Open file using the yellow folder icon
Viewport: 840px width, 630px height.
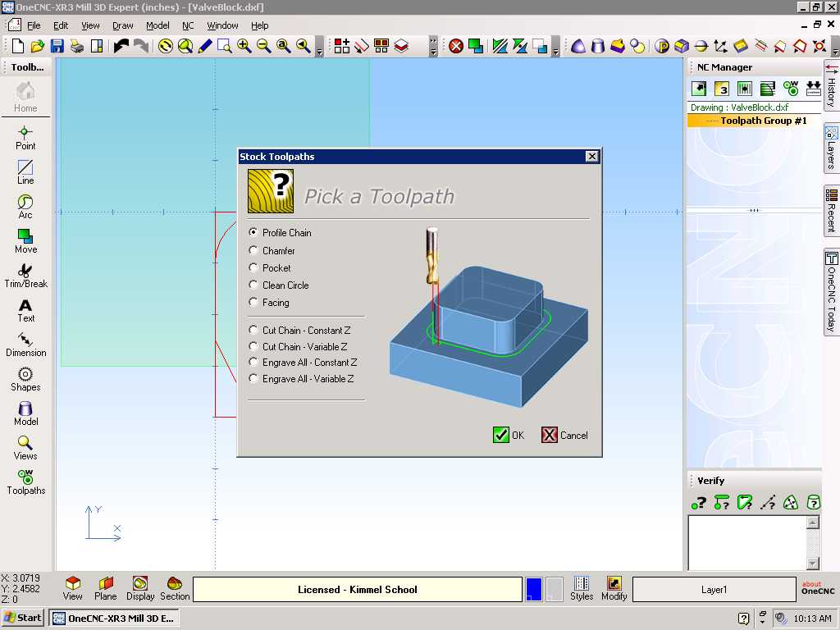pos(38,46)
